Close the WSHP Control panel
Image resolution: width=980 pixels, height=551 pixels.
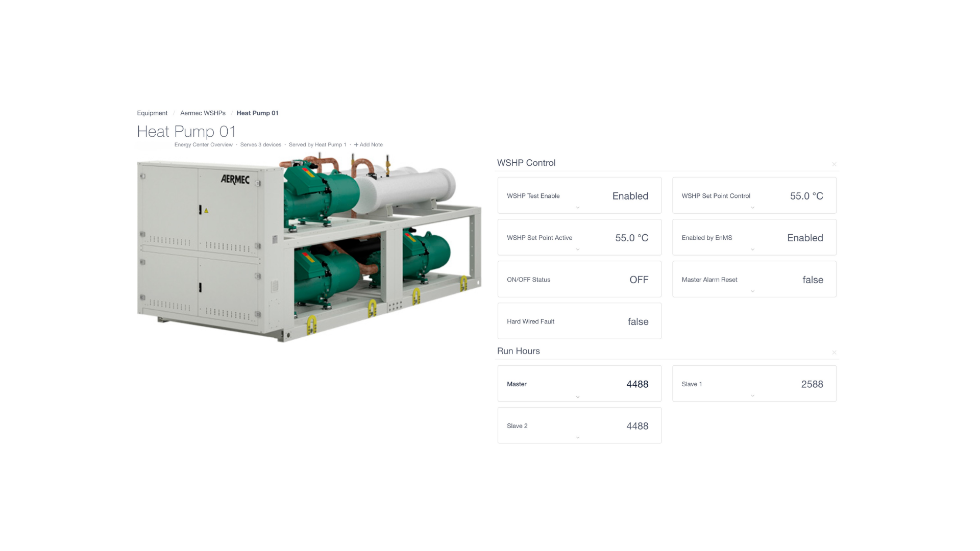834,164
